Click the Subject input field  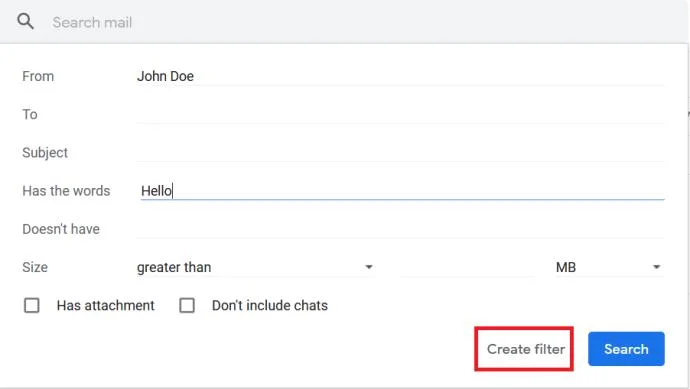coord(400,152)
